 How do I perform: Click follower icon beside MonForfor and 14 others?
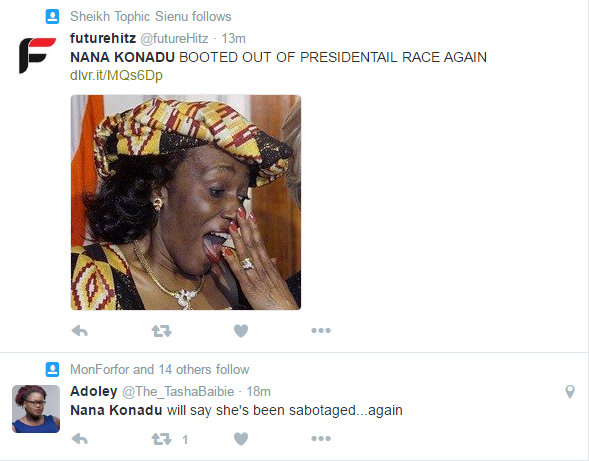52,370
